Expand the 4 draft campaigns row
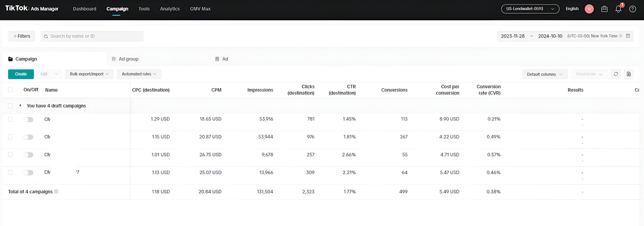 coord(21,106)
